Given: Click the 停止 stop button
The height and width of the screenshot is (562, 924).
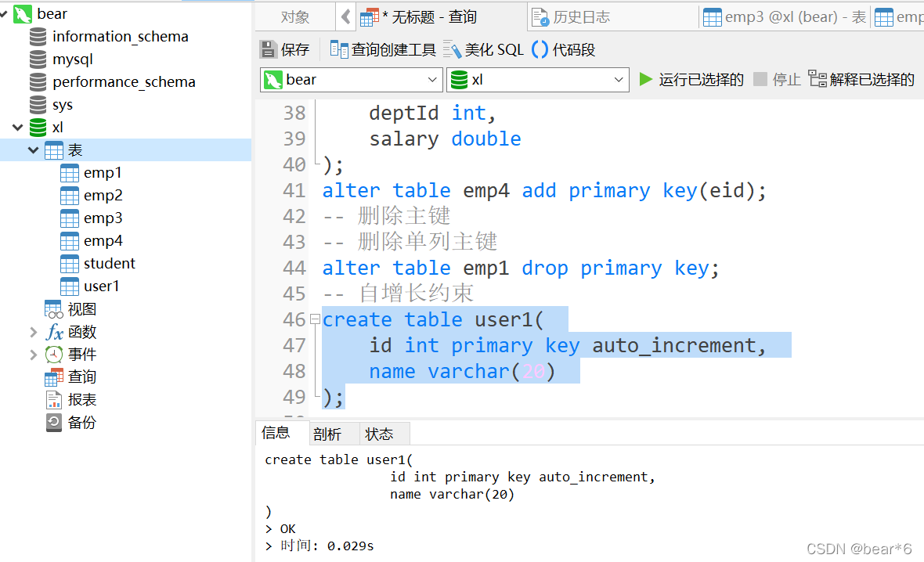Looking at the screenshot, I should (x=778, y=80).
